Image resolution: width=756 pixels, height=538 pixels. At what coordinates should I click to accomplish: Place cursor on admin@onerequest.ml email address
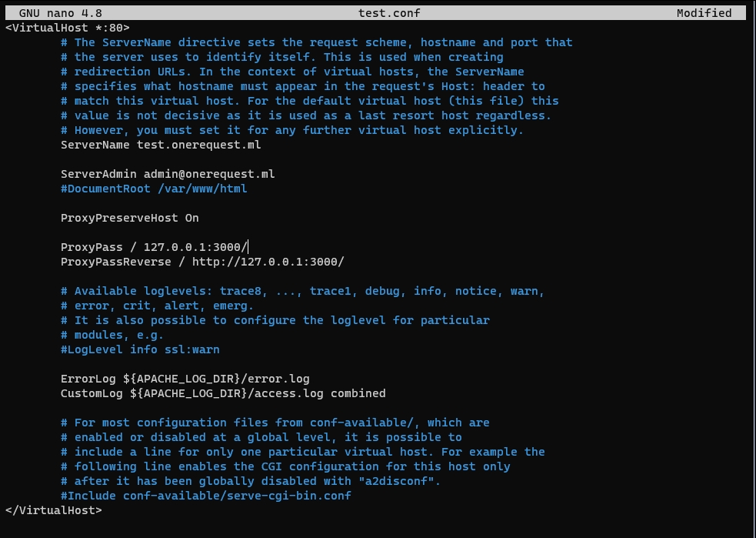coord(209,174)
